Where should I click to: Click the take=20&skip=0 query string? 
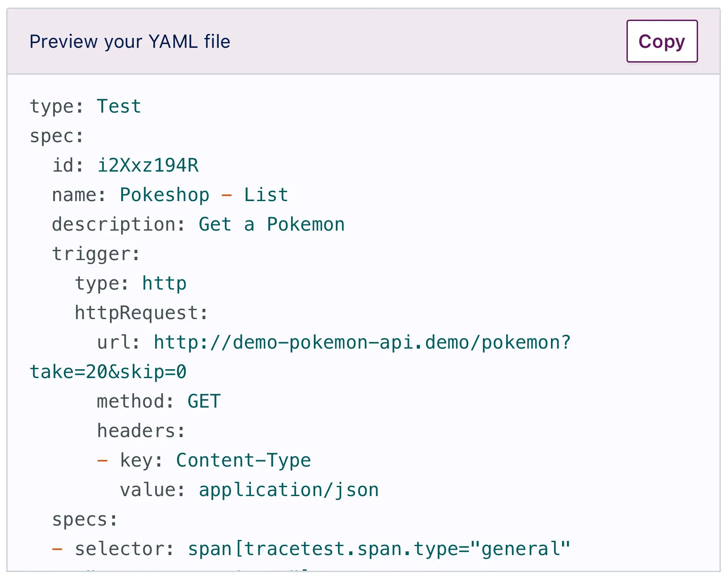[109, 371]
